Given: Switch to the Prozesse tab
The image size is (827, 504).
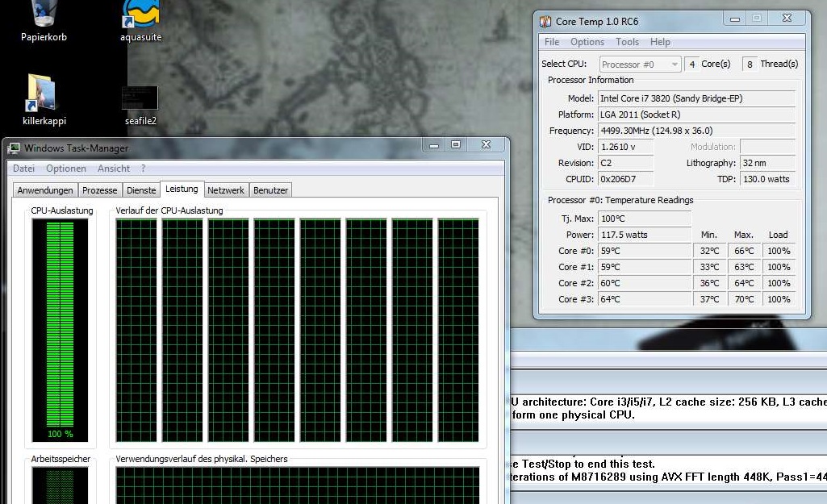Looking at the screenshot, I should point(100,190).
